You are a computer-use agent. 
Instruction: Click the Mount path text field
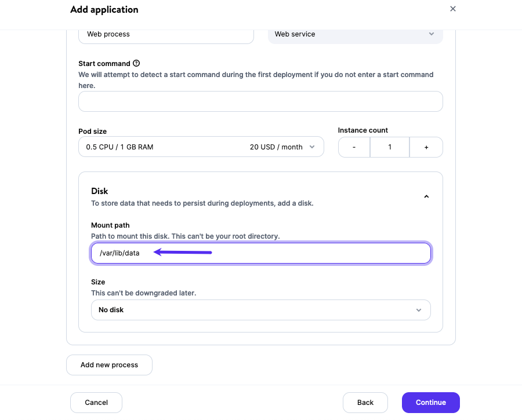pyautogui.click(x=290, y=253)
